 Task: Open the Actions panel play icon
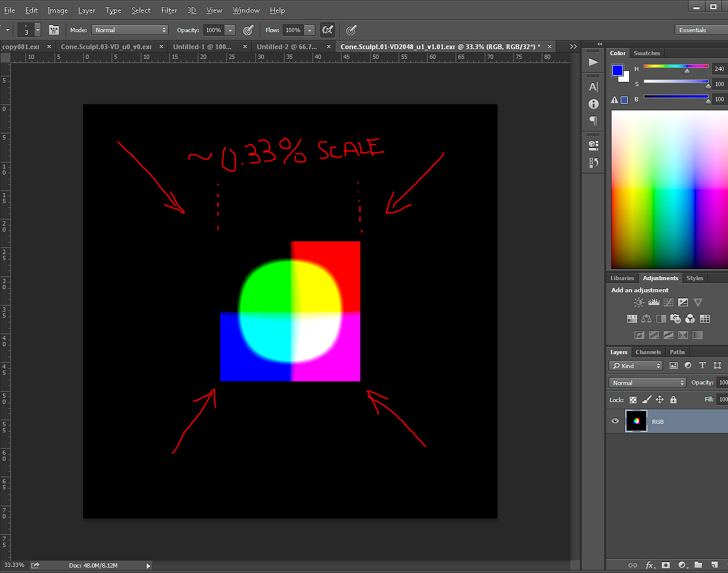593,61
